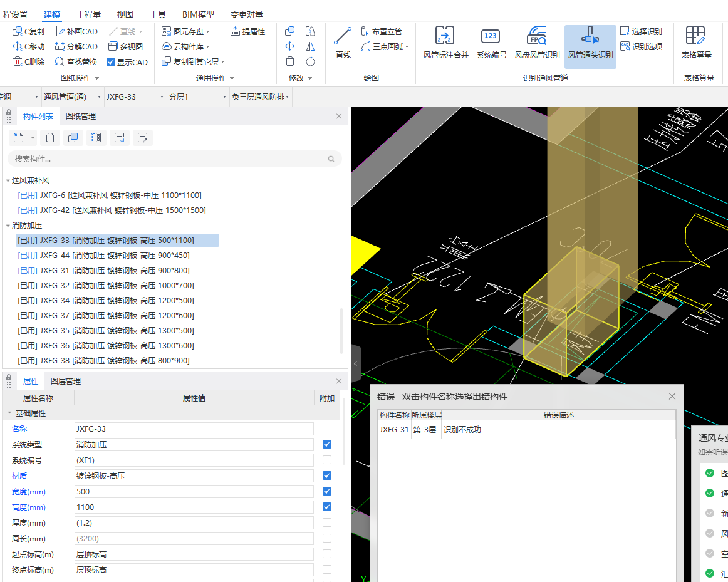Select the 补画CAD tool

pyautogui.click(x=76, y=31)
